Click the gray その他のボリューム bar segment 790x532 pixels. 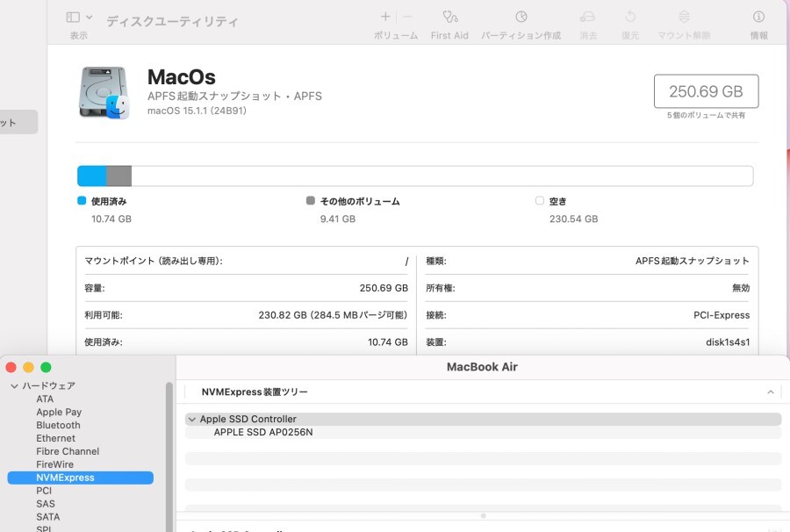[x=118, y=176]
